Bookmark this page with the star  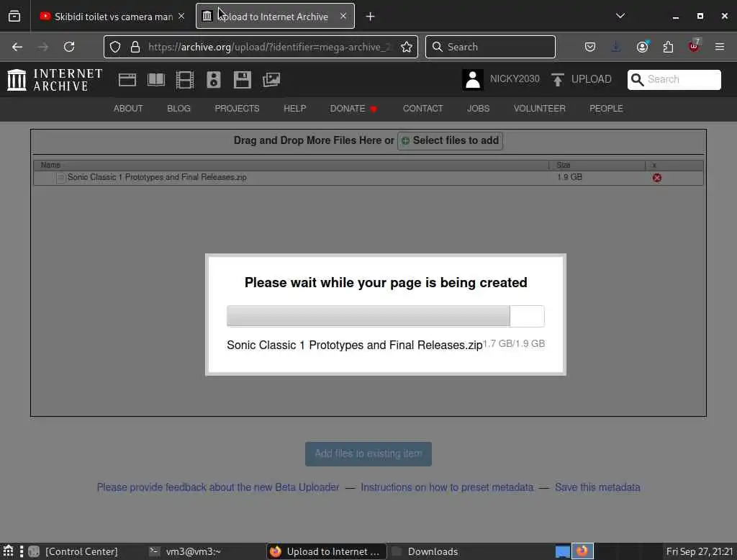(407, 47)
